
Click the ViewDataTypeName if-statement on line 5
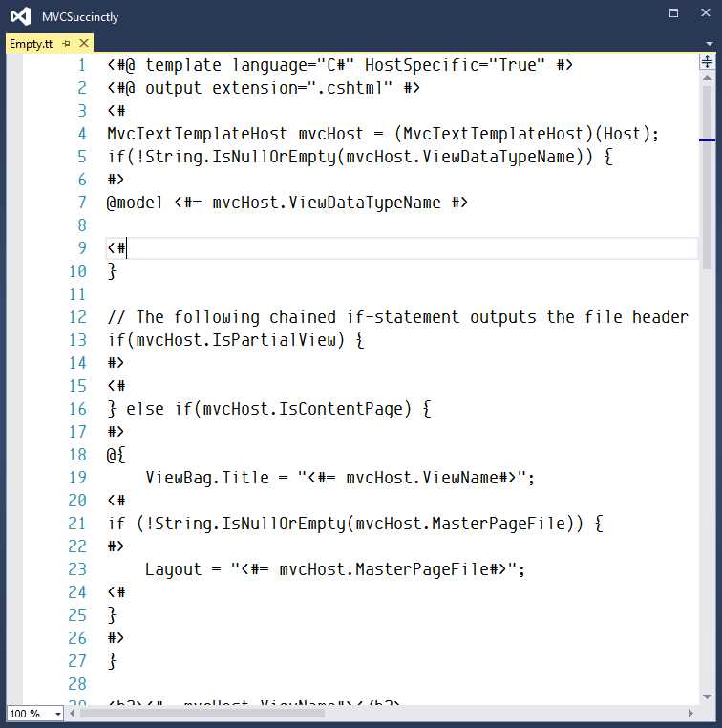coord(360,157)
